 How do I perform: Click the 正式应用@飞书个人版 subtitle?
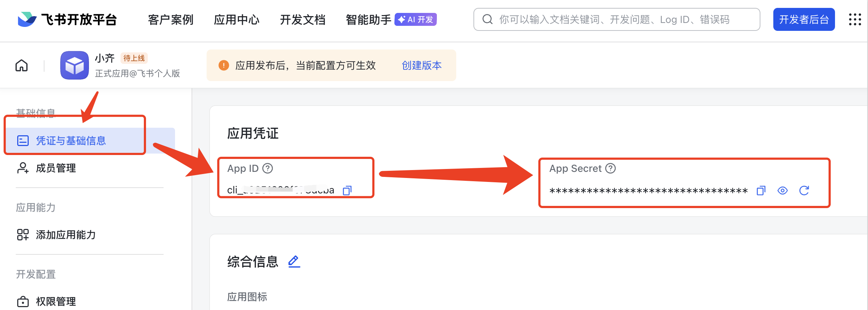[x=137, y=74]
